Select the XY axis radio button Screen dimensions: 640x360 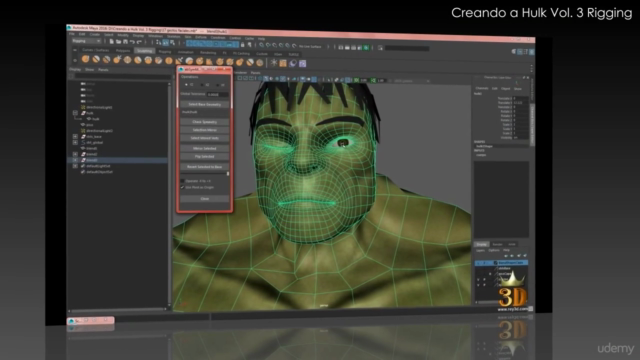(x=218, y=85)
